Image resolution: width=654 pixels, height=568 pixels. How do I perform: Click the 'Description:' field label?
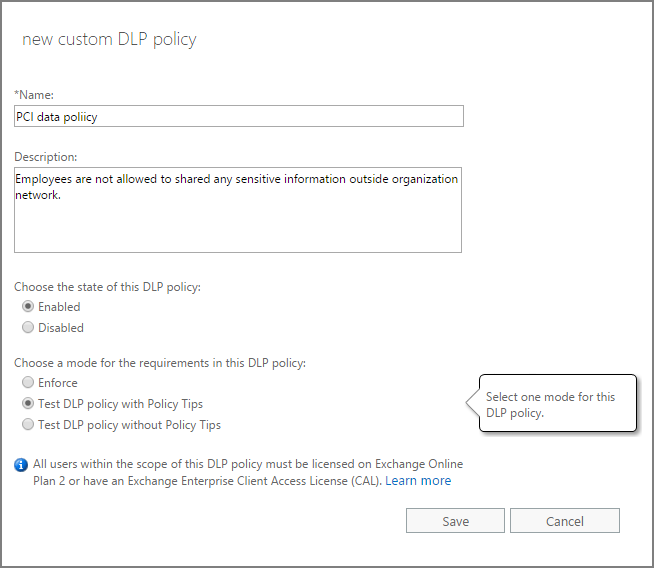point(46,157)
